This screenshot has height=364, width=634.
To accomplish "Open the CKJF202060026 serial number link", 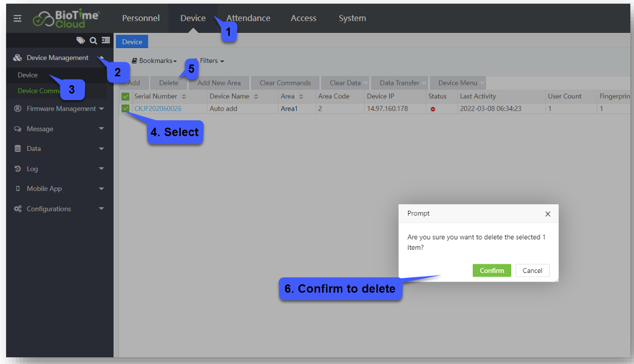I will [158, 109].
